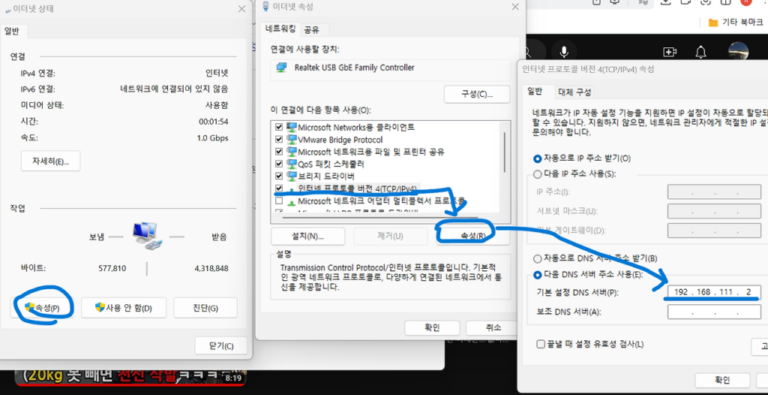The height and width of the screenshot is (395, 768).
Task: Open the YouTube notifications bell
Action: tap(701, 51)
